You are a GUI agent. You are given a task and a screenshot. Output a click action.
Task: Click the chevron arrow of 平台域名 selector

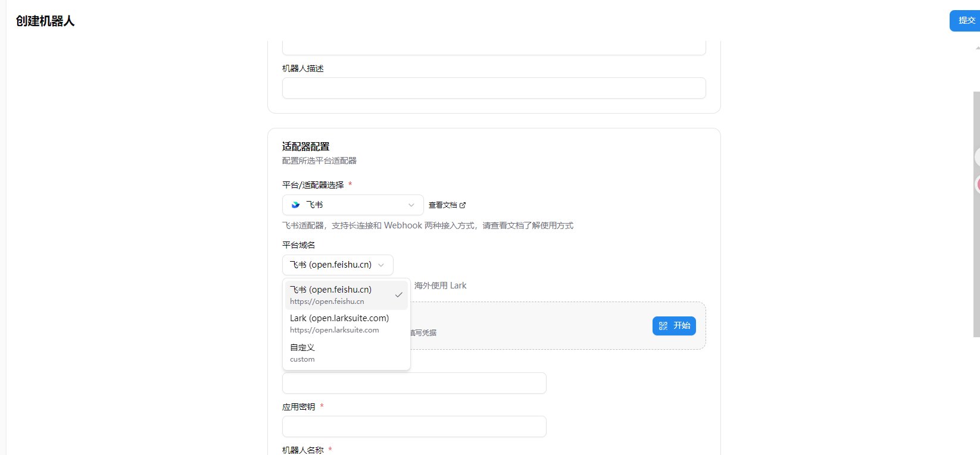point(381,265)
